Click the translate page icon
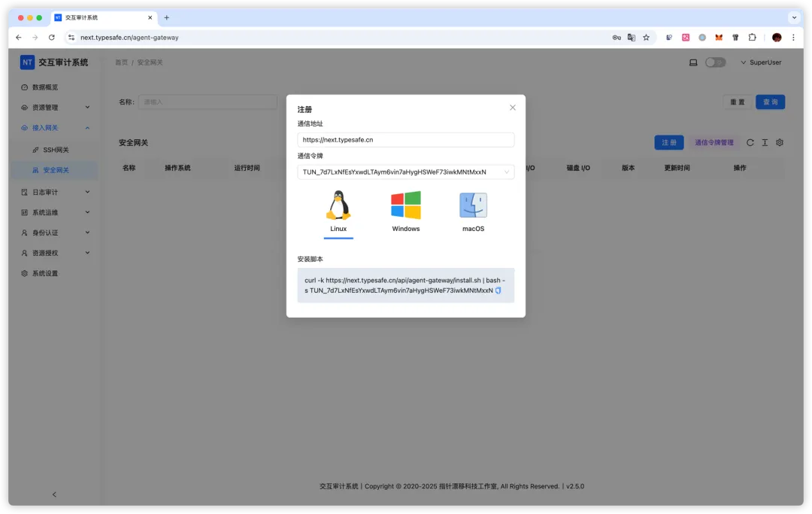812x514 pixels. click(x=632, y=38)
